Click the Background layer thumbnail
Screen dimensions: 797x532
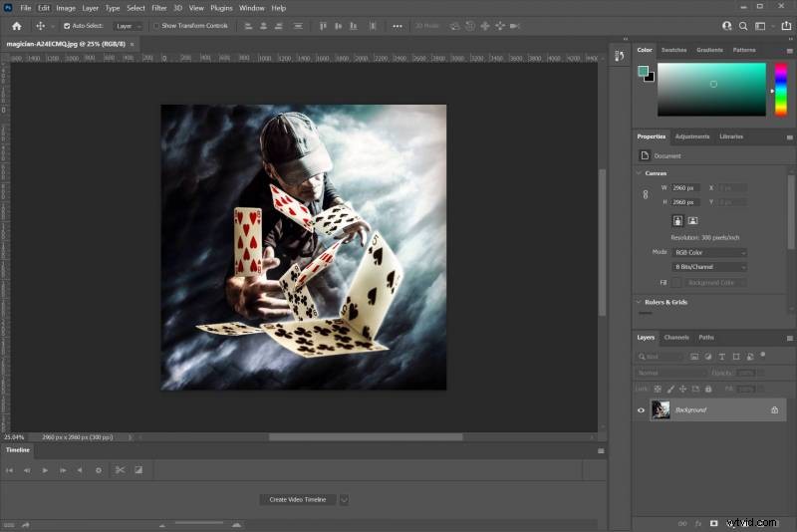661,410
